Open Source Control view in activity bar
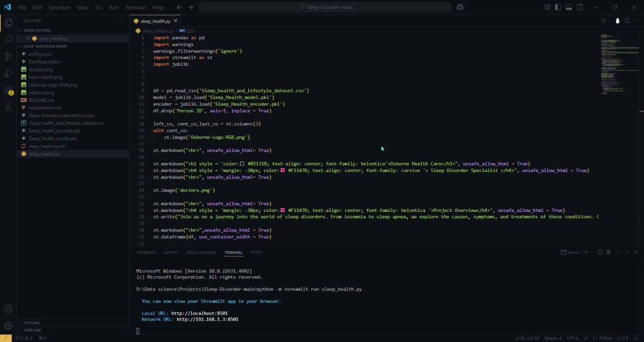The image size is (644, 342). click(8, 57)
